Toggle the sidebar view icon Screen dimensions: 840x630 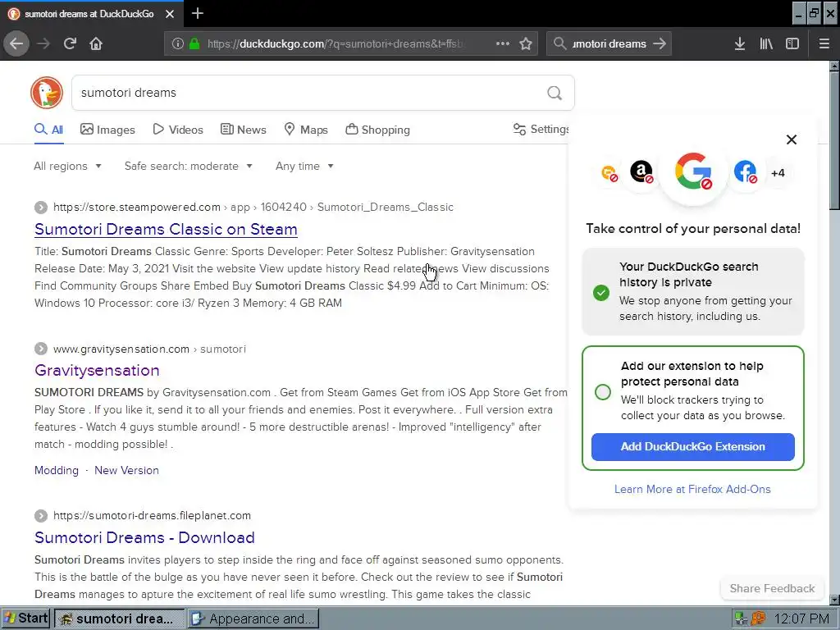click(x=792, y=43)
